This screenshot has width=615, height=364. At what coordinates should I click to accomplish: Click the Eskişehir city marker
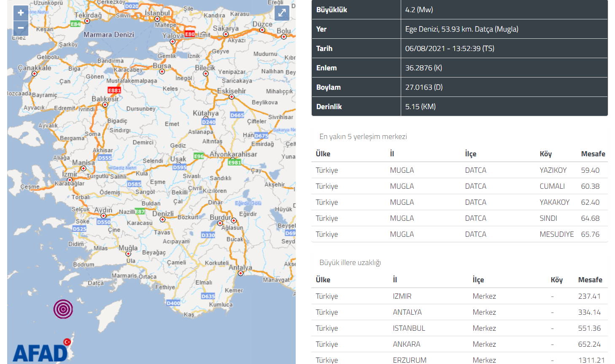coord(232,97)
